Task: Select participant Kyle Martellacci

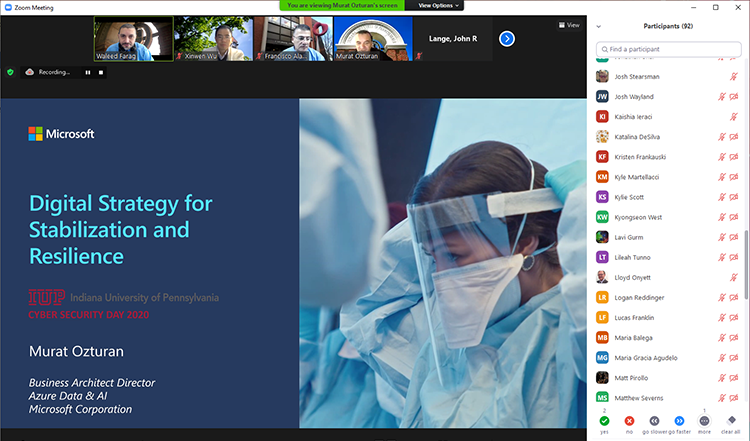Action: (x=668, y=177)
